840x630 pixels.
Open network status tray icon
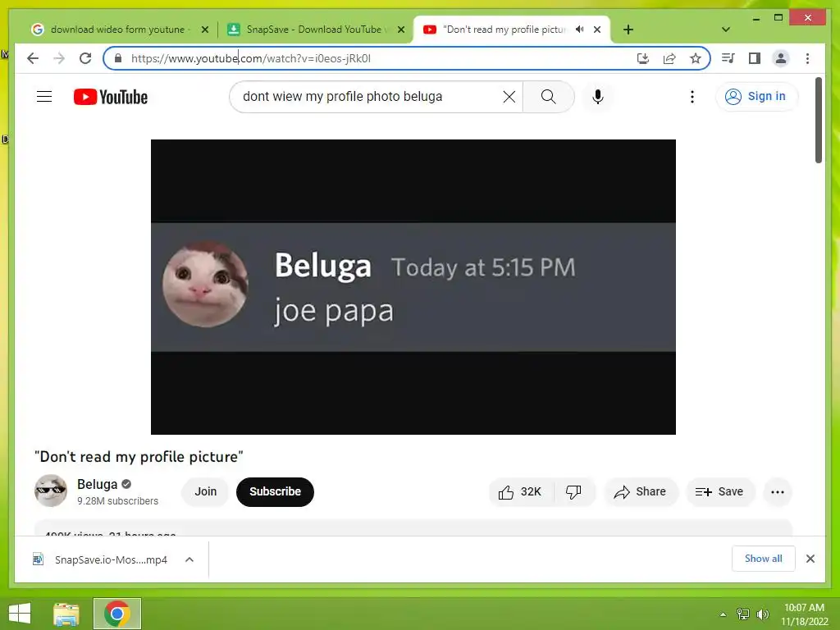click(x=742, y=614)
